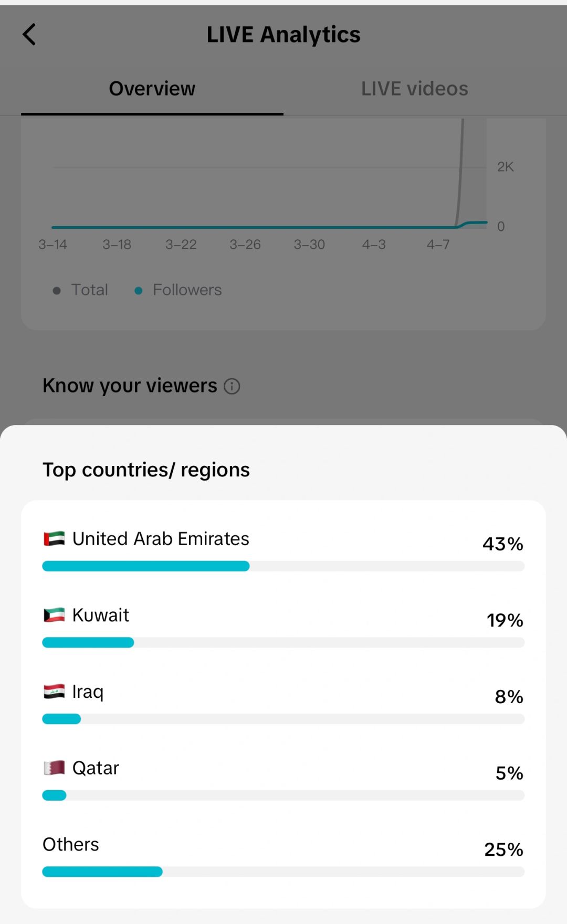The image size is (567, 924).
Task: Click the United Arab Emirates percentage bar
Action: point(283,566)
